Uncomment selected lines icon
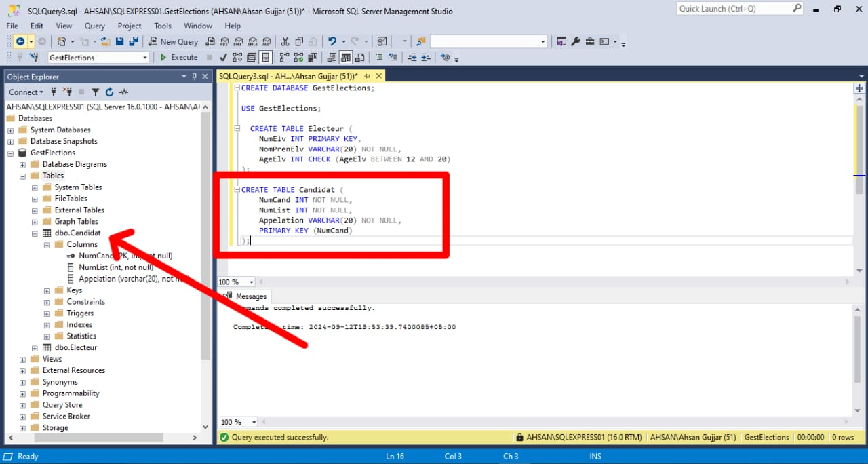Image resolution: width=868 pixels, height=464 pixels. coord(392,58)
